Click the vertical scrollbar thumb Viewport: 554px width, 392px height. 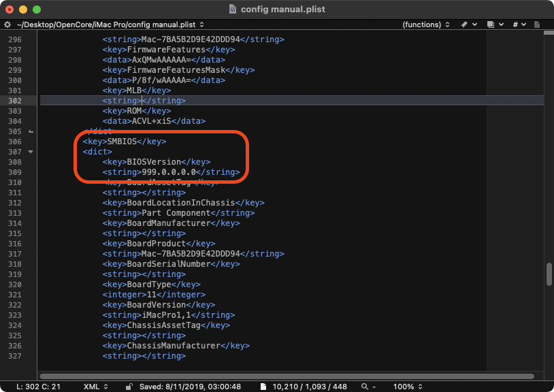549,274
